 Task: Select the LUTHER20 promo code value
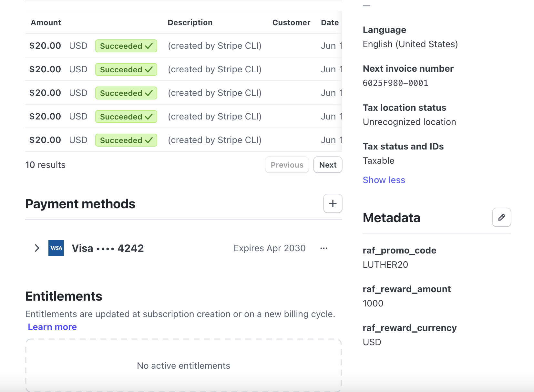point(385,265)
